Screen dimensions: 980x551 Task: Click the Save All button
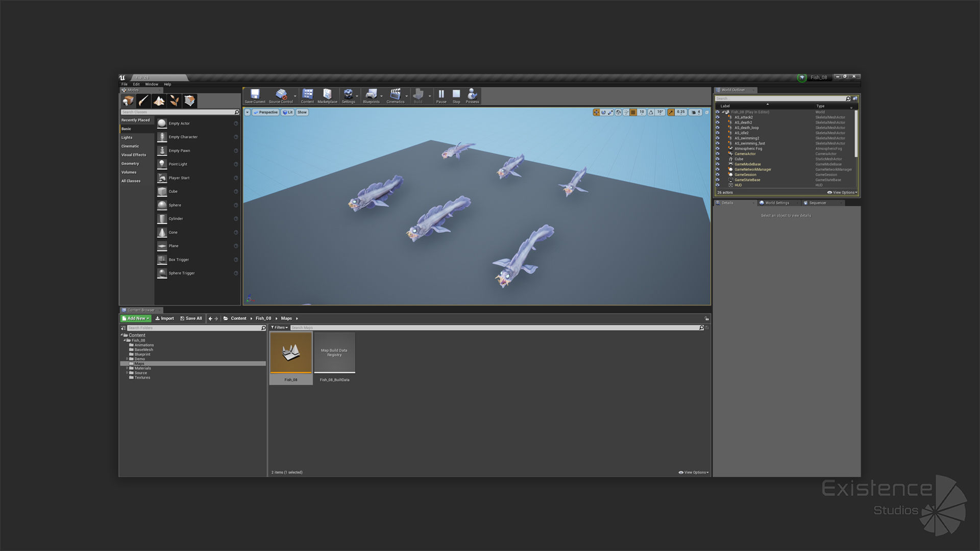(191, 318)
